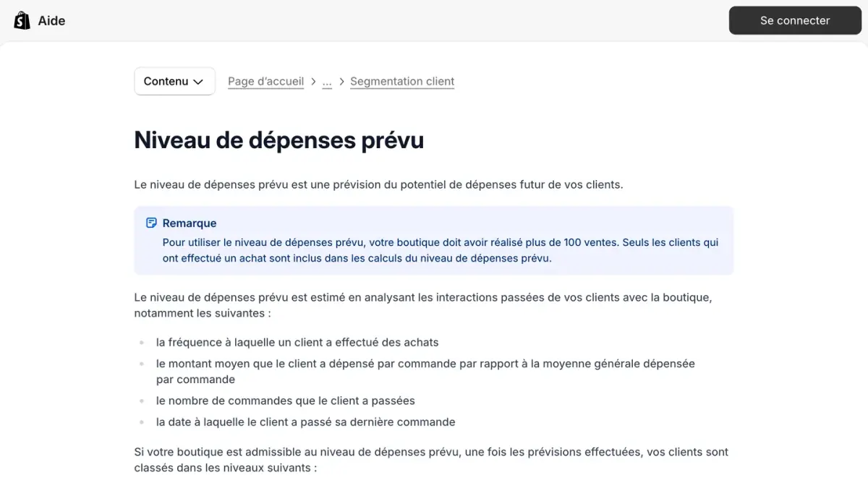Click bullet "la fréquence à laquelle un client"
This screenshot has height=488, width=868.
click(x=297, y=342)
